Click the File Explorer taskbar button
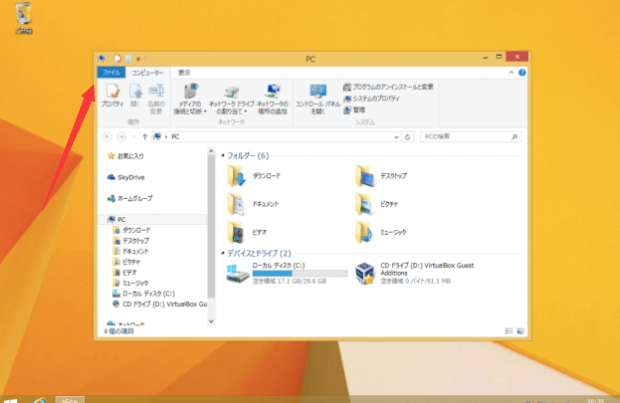 70,399
